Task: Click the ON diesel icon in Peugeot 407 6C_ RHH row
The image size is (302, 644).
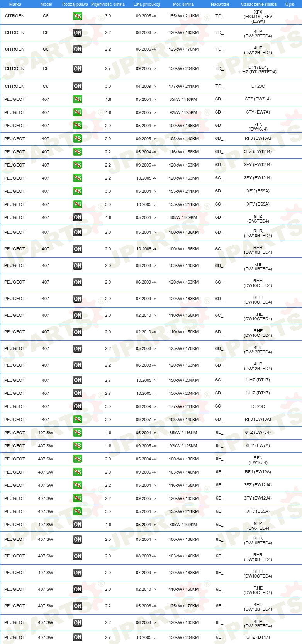Action: tap(78, 282)
